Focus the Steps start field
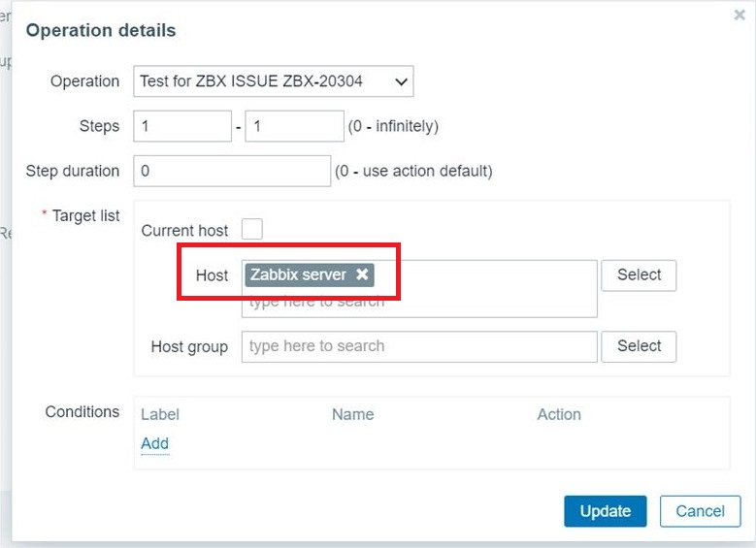756x548 pixels. [182, 126]
